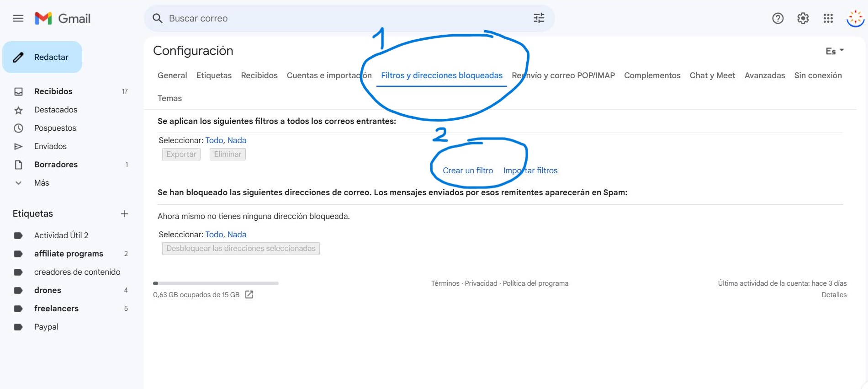Click the search options filter icon
Image resolution: width=868 pixels, height=389 pixels.
(x=539, y=18)
